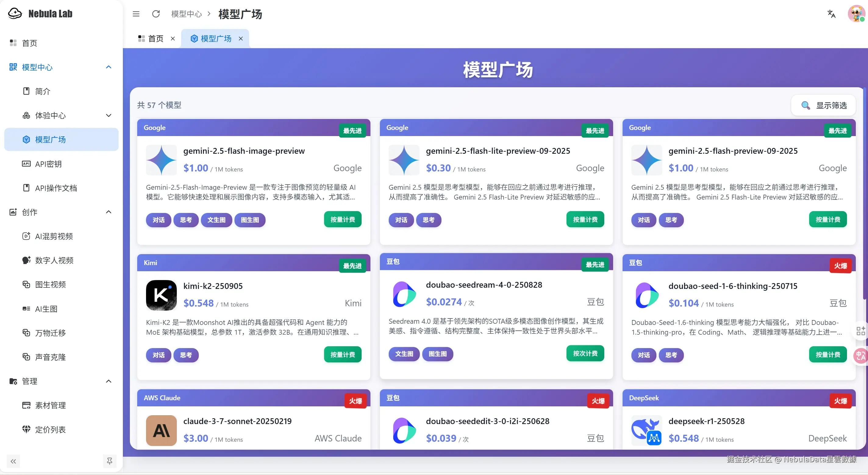Click the sidebar pin icon
Screen dimensions: 868x475
109,461
